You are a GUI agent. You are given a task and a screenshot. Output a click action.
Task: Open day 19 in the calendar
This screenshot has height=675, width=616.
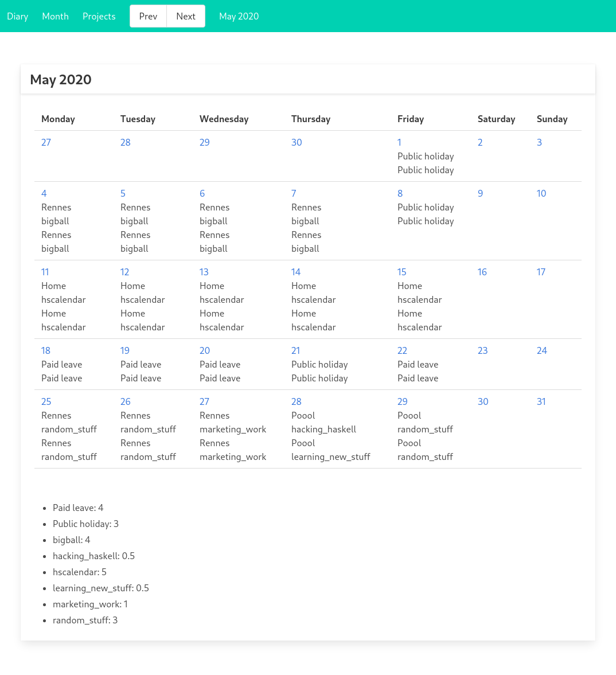(125, 351)
